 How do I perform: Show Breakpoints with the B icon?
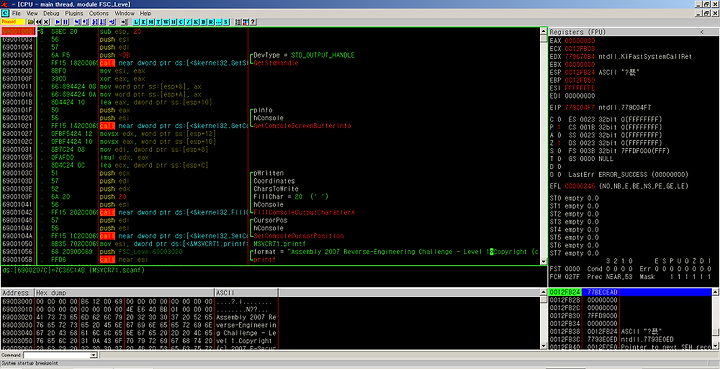(x=203, y=22)
